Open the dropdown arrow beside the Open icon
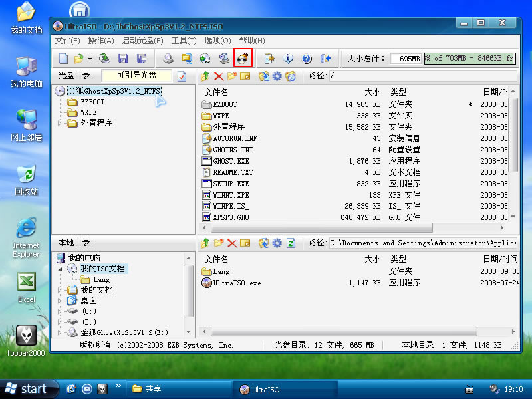The image size is (532, 399). click(x=90, y=59)
